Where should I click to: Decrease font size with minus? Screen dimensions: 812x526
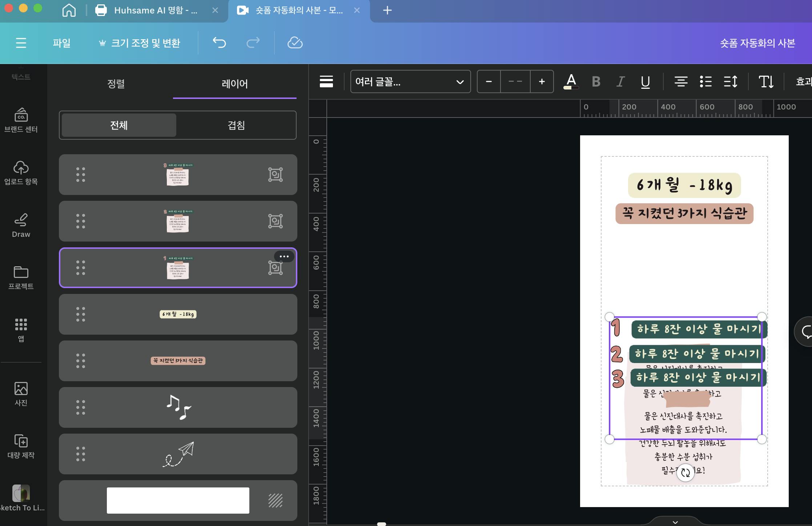coord(489,81)
